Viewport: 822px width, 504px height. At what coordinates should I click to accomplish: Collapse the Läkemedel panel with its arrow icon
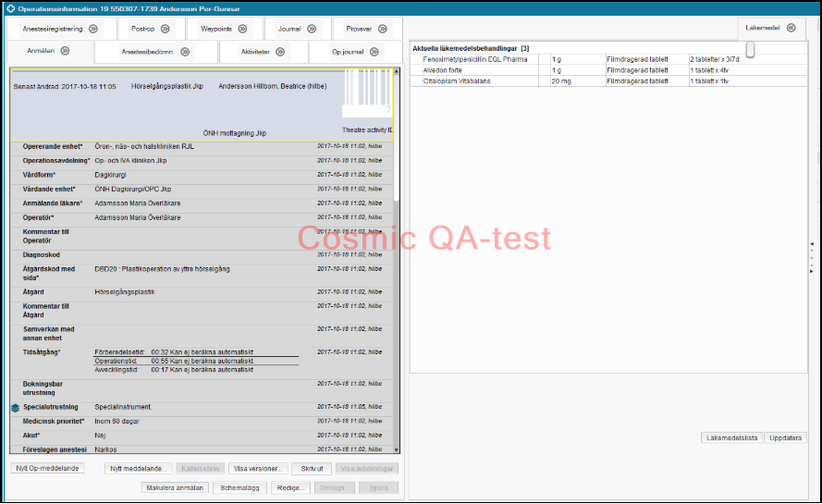[791, 28]
